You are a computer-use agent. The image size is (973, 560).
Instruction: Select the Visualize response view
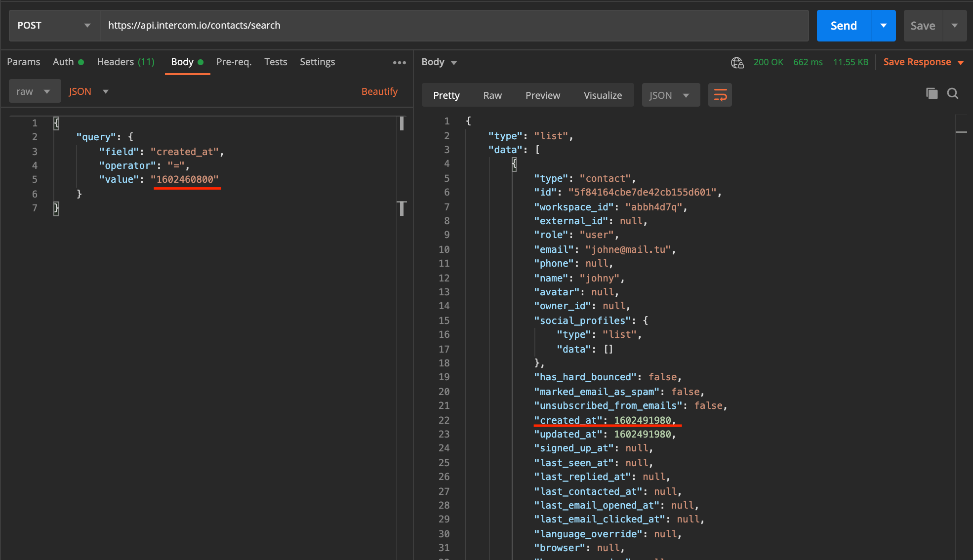click(x=603, y=95)
